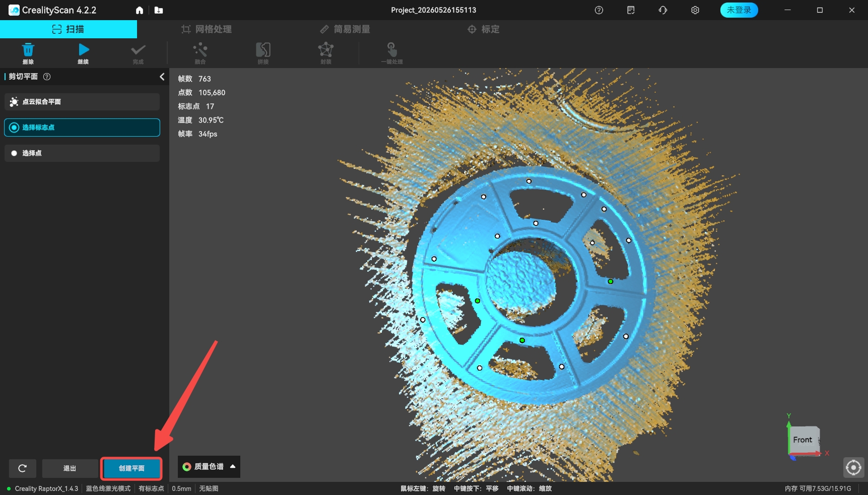868x495 pixels.
Task: Switch to the 扫描 tab
Action: 69,29
